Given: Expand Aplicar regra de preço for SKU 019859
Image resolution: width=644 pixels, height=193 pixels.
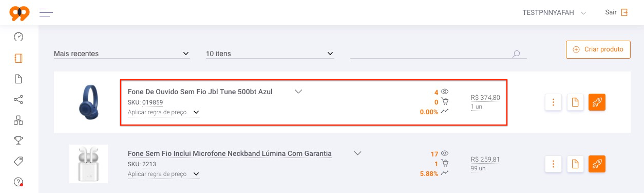Looking at the screenshot, I should [x=163, y=112].
